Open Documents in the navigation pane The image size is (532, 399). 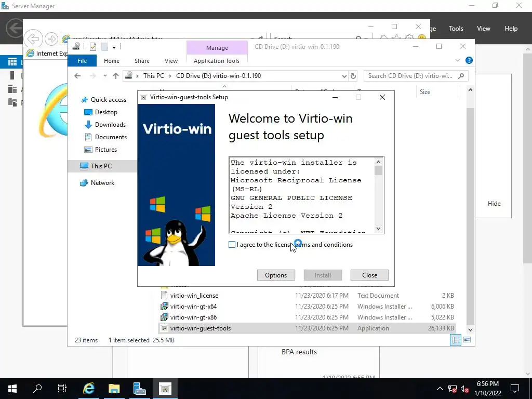pos(105,137)
